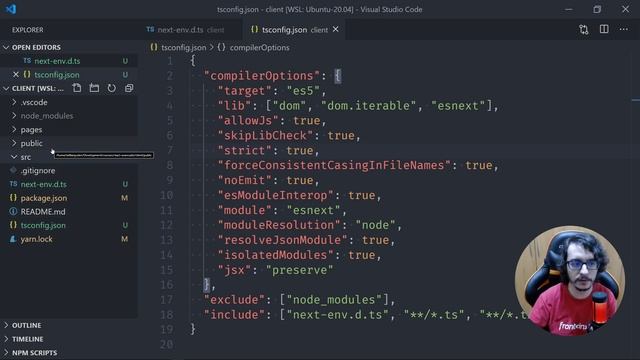This screenshot has width=640, height=360.
Task: Open package.json from the file tree
Action: [44, 198]
